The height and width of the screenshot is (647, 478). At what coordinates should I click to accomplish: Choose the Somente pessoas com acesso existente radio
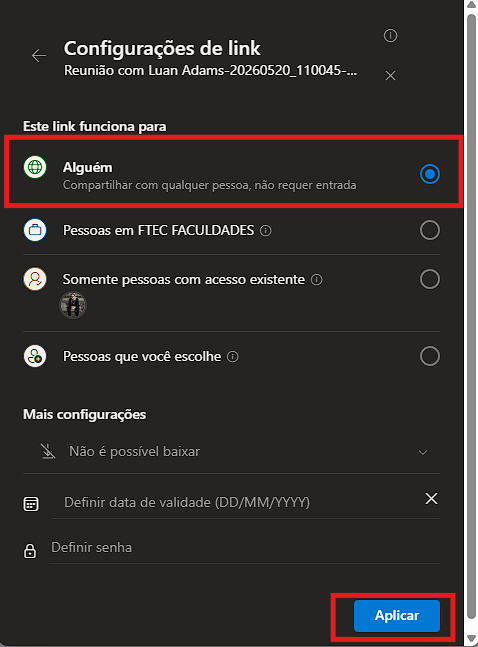pos(430,279)
